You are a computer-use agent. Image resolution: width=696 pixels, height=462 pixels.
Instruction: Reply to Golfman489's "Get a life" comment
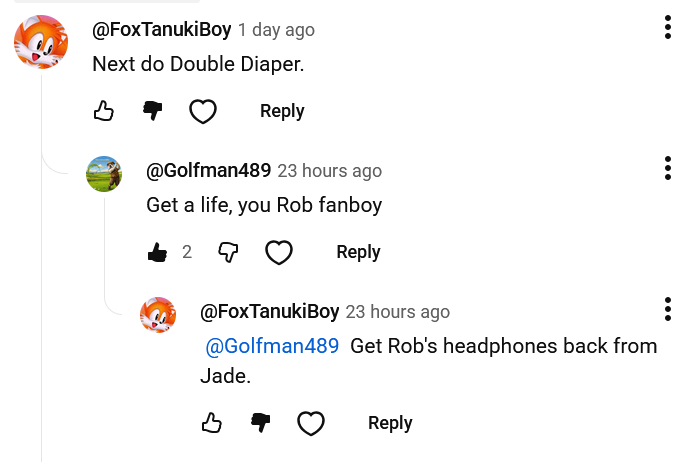(x=358, y=252)
